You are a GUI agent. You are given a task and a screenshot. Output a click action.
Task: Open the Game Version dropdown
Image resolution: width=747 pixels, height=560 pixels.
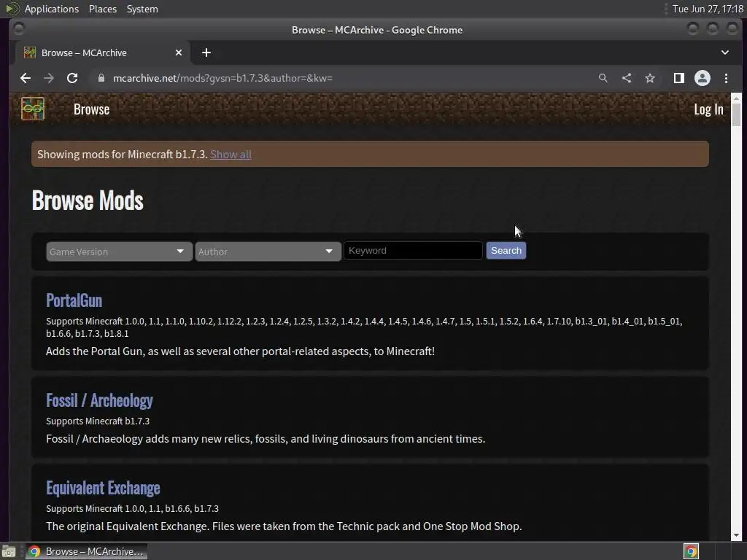coord(119,252)
